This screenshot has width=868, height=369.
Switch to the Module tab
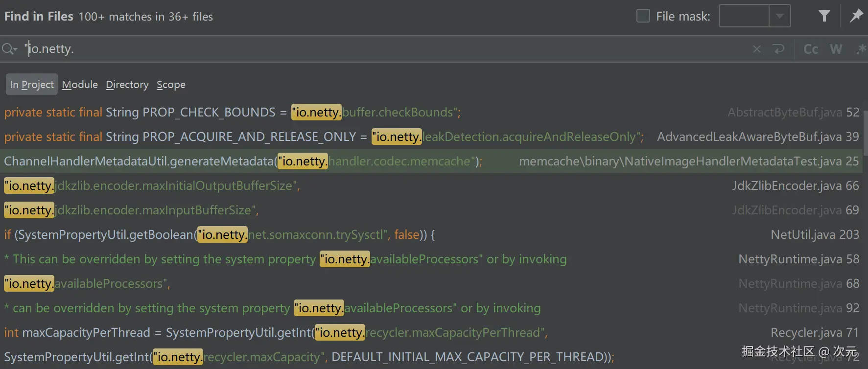[80, 85]
